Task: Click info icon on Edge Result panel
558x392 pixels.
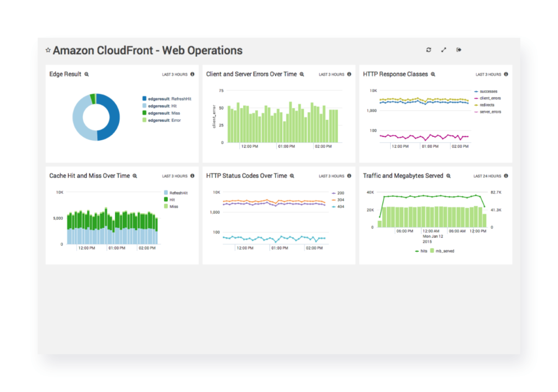Action: click(x=192, y=74)
